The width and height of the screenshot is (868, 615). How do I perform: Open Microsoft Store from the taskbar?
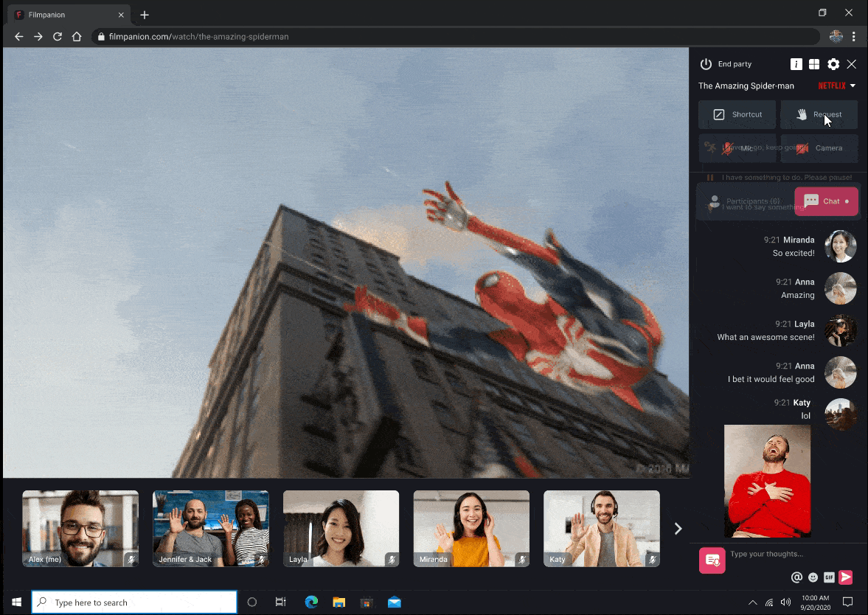(367, 602)
